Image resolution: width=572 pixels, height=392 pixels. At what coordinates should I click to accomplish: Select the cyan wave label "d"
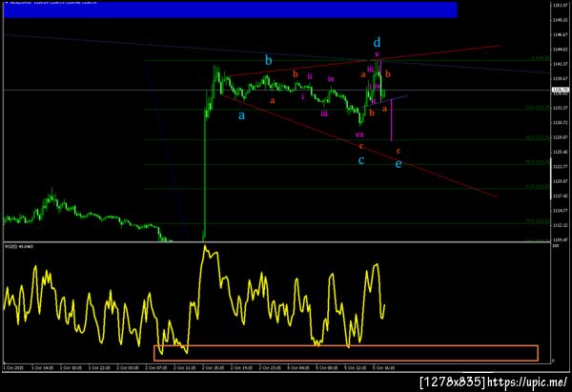point(377,42)
